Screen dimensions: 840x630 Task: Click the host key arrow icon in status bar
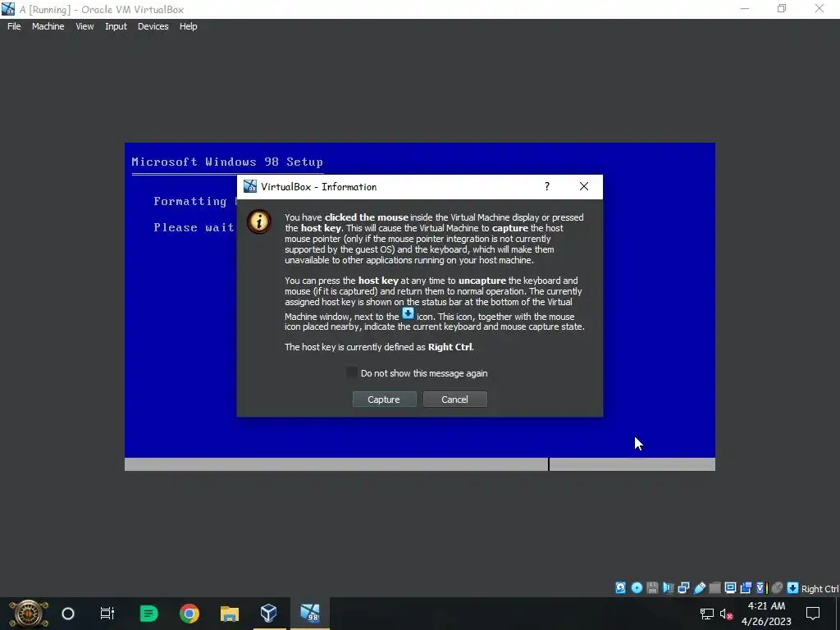pos(793,587)
